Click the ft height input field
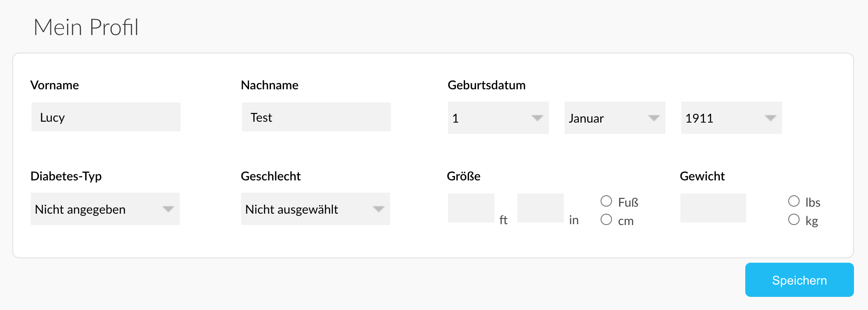Image resolution: width=868 pixels, height=310 pixels. tap(471, 208)
